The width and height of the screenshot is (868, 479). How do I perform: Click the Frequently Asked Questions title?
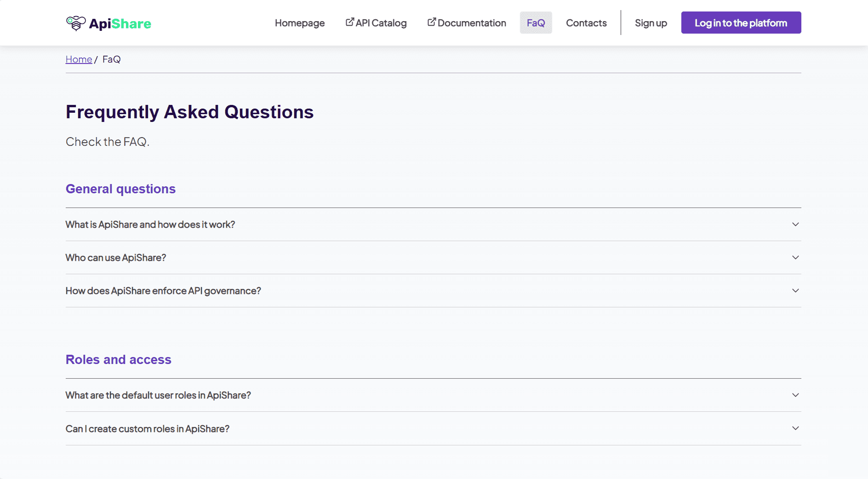click(x=189, y=112)
